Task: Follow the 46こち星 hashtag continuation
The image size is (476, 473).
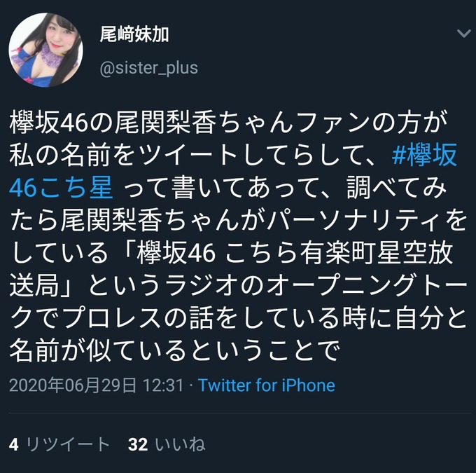Action: click(x=61, y=188)
